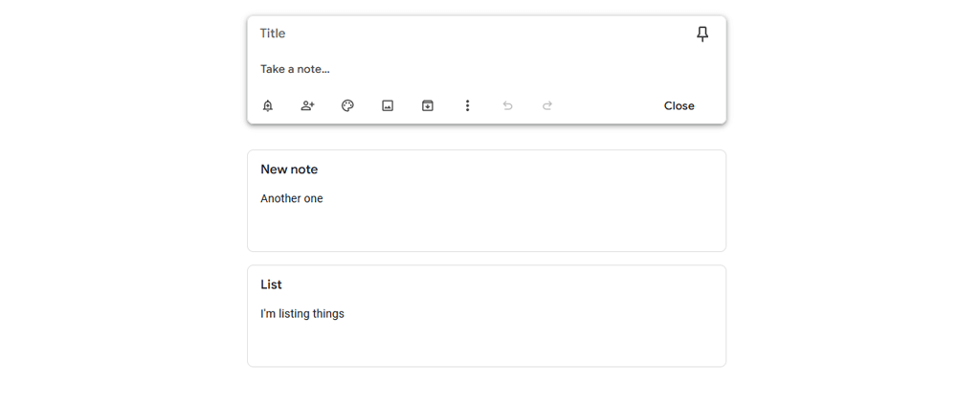
Task: Click the 'New note' card title
Action: point(289,170)
